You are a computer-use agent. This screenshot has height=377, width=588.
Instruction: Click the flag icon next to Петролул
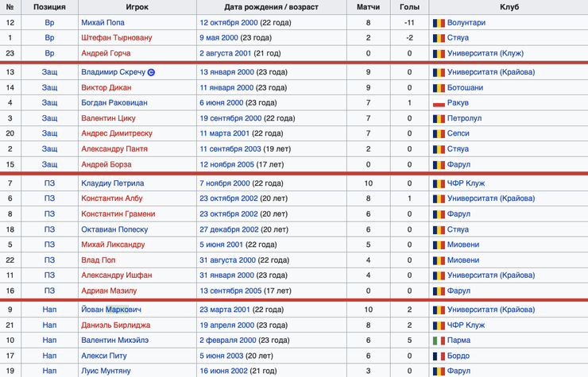tap(438, 118)
